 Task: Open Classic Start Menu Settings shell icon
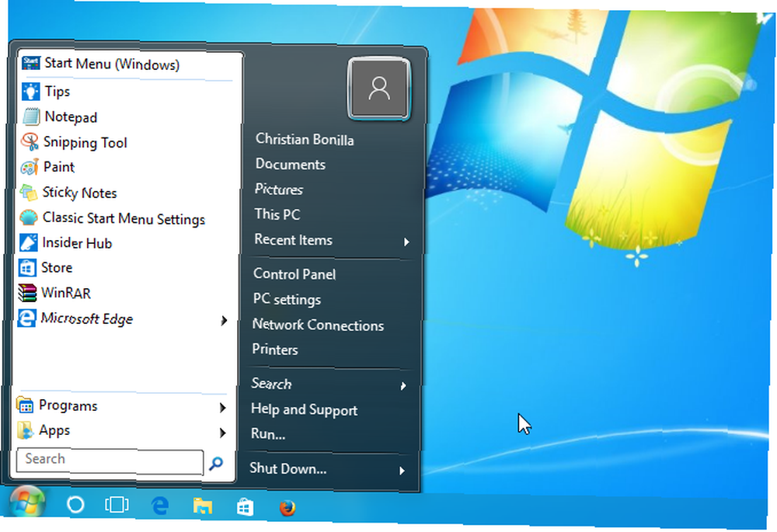[28, 217]
